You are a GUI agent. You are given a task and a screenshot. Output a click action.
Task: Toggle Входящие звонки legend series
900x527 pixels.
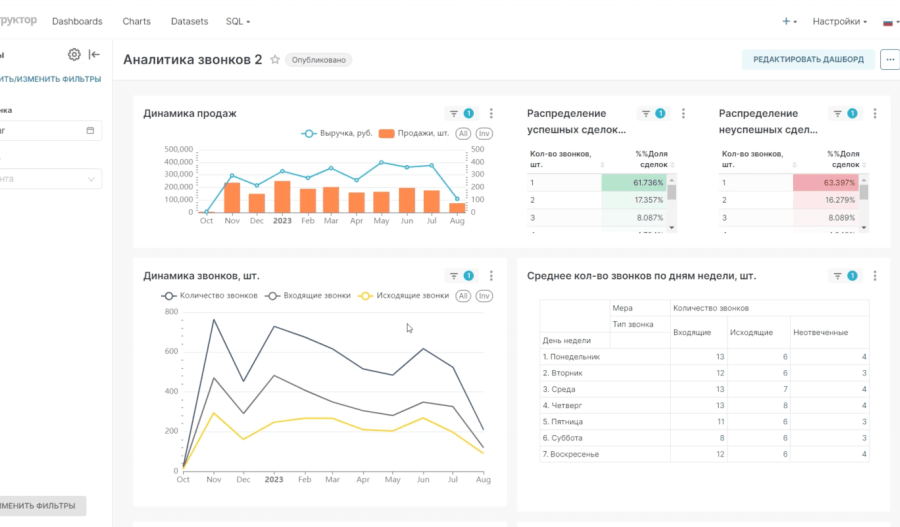point(309,296)
